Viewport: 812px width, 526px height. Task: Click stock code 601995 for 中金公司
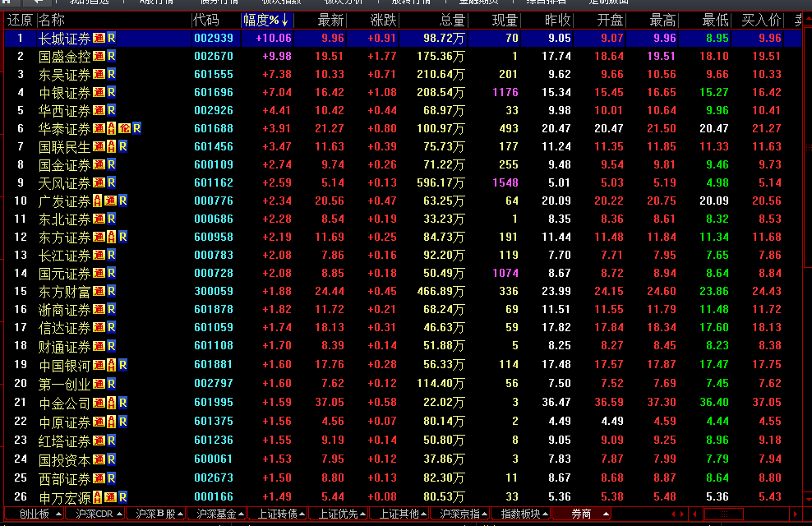(x=214, y=402)
